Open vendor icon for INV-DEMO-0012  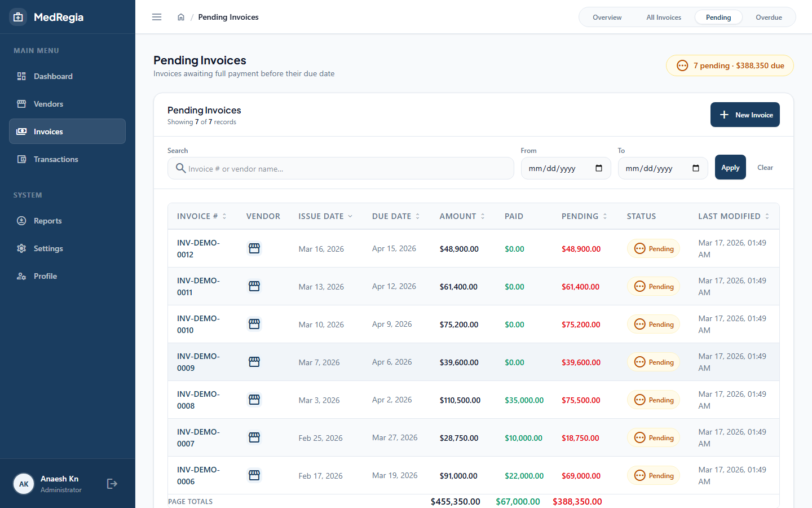click(254, 248)
